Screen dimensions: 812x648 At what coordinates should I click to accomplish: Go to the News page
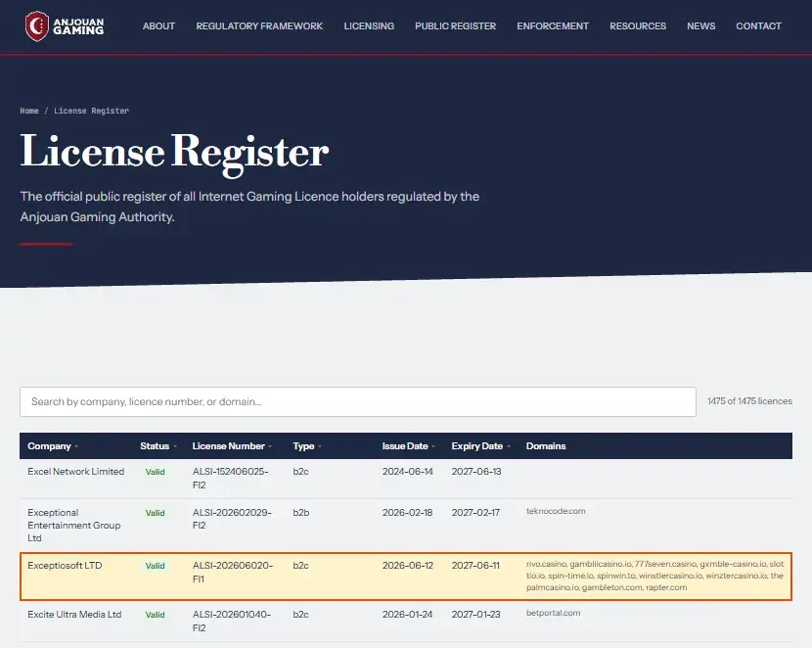point(700,25)
